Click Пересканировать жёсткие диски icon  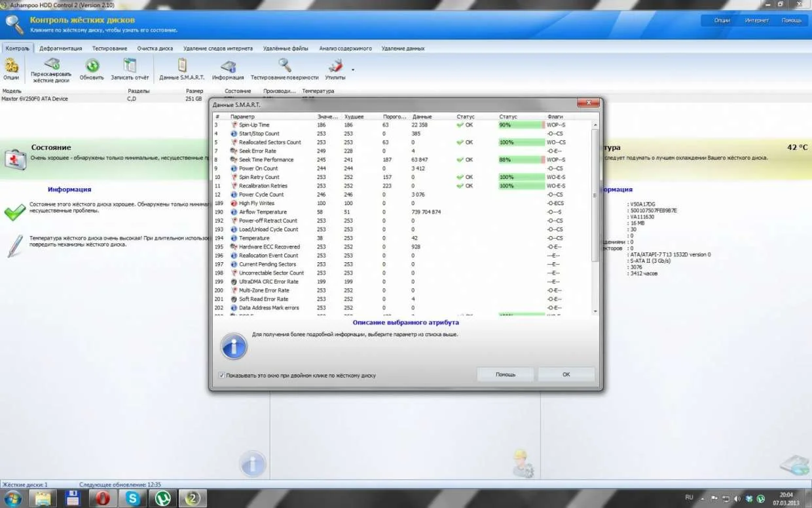click(51, 65)
